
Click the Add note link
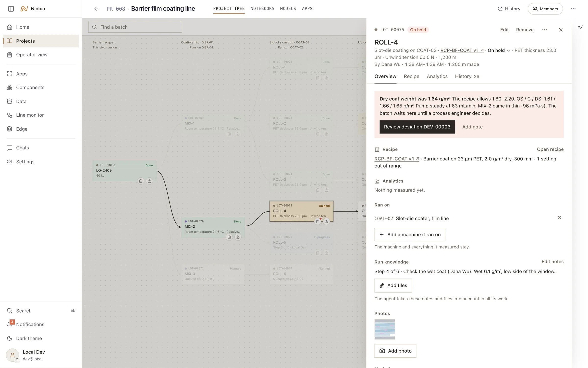472,127
